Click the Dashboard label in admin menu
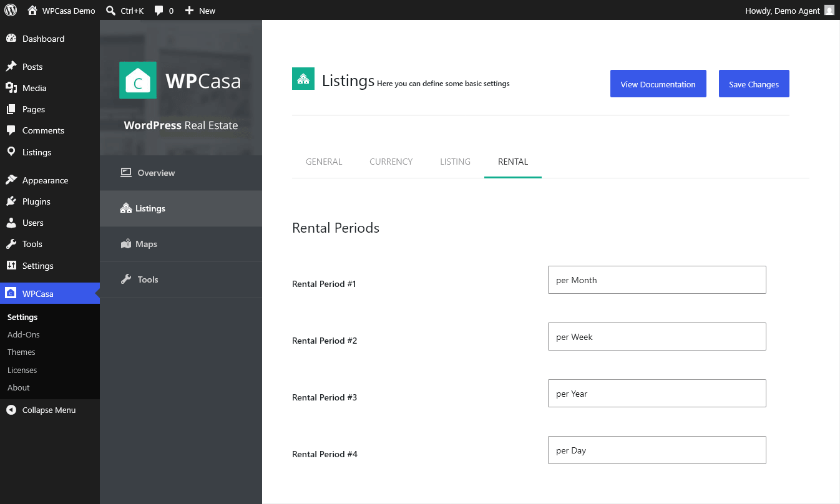This screenshot has height=504, width=840. [44, 39]
